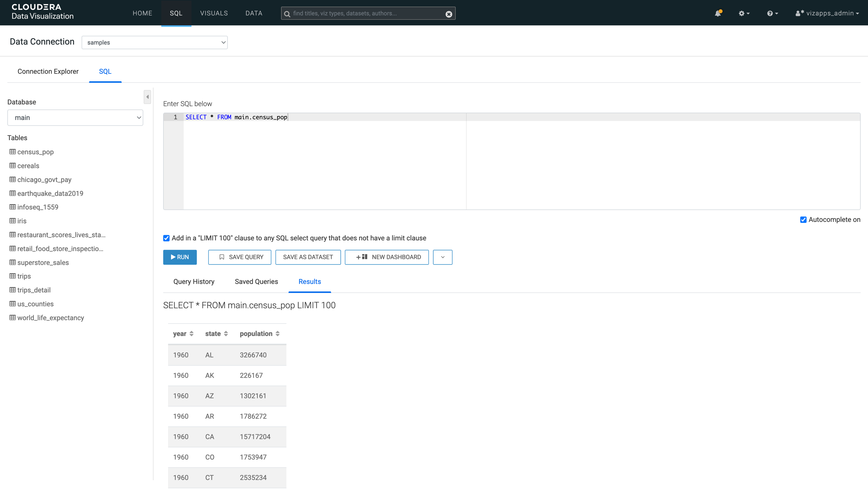Go to the VISUALS menu
The width and height of the screenshot is (868, 490).
214,13
